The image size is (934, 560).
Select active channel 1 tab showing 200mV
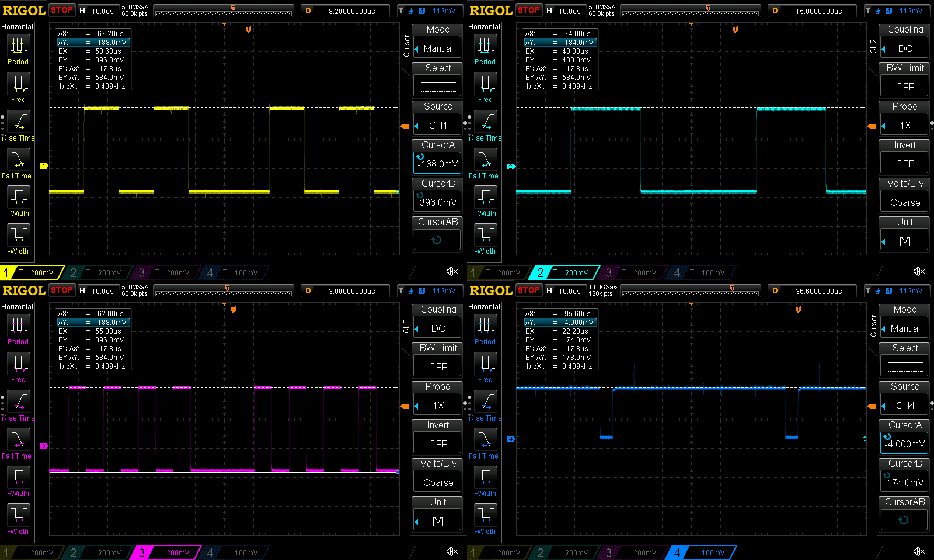click(31, 272)
